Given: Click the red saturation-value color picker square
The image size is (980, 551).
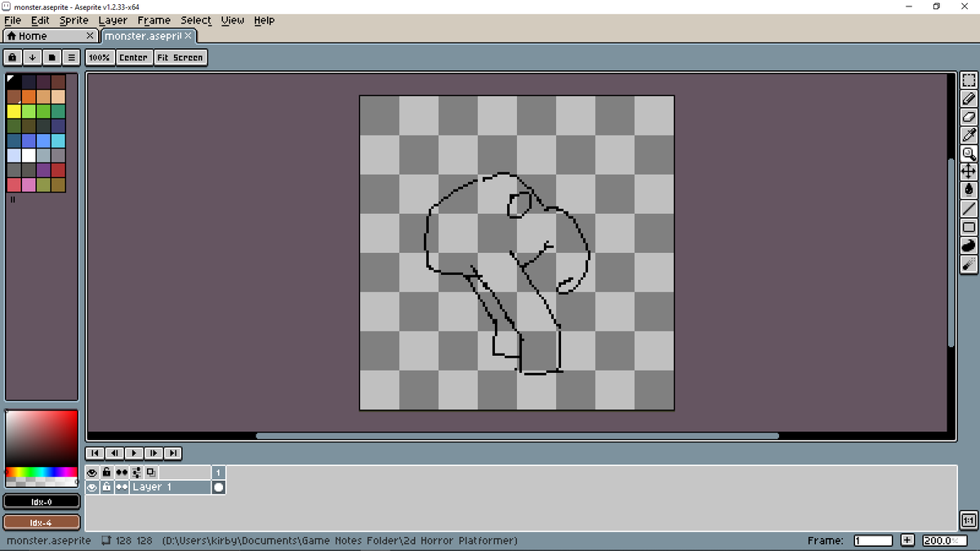Looking at the screenshot, I should click(x=42, y=438).
